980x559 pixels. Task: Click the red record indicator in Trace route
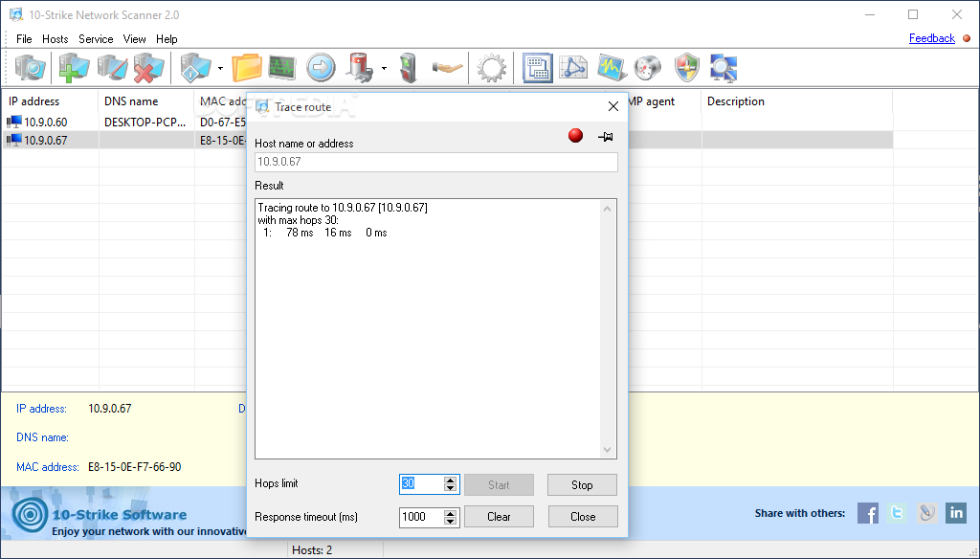[575, 136]
